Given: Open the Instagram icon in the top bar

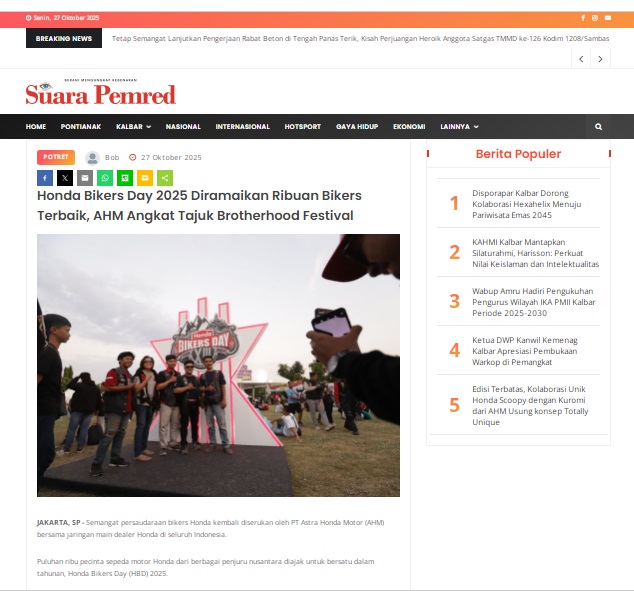Looking at the screenshot, I should click(595, 18).
